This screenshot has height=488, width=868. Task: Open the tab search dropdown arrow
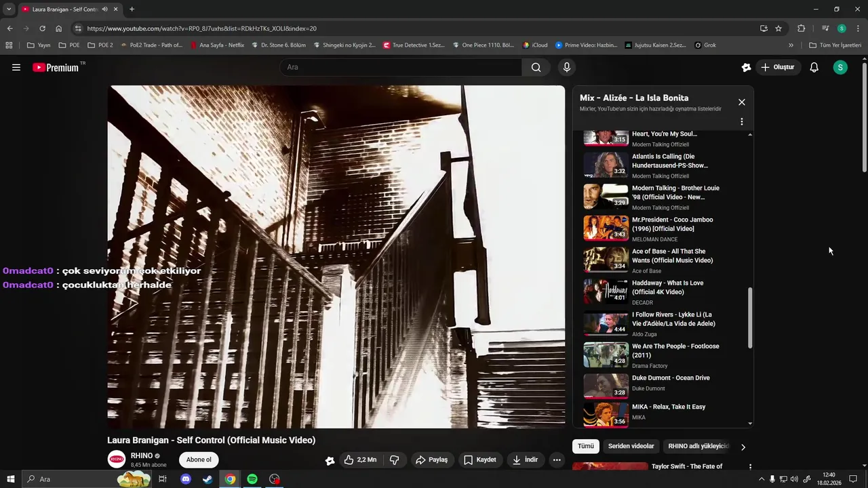coord(9,9)
